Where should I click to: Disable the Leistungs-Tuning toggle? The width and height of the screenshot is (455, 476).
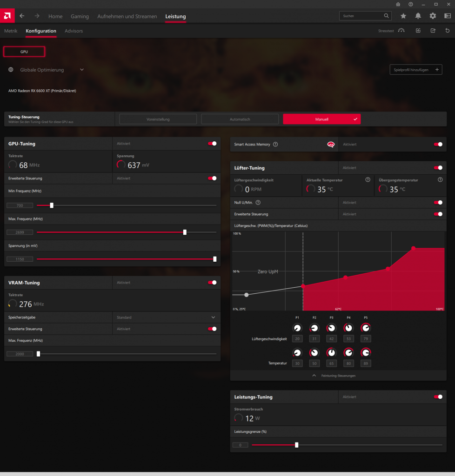click(438, 397)
